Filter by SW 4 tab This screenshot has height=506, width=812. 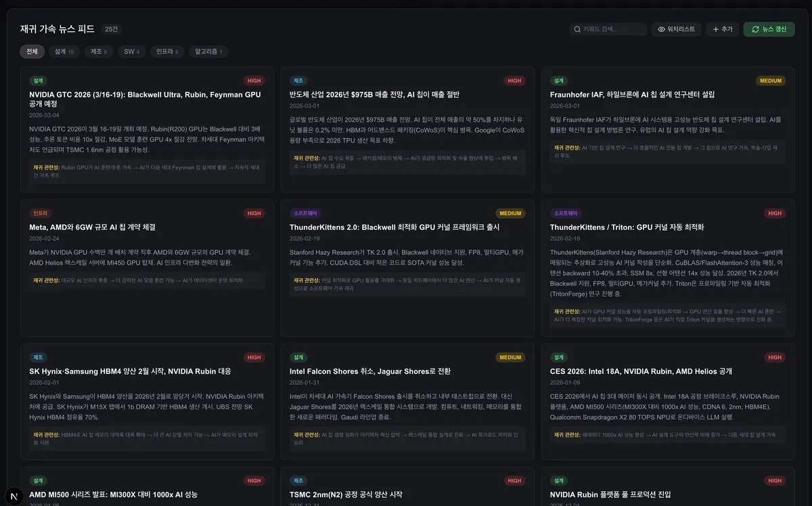pos(131,51)
